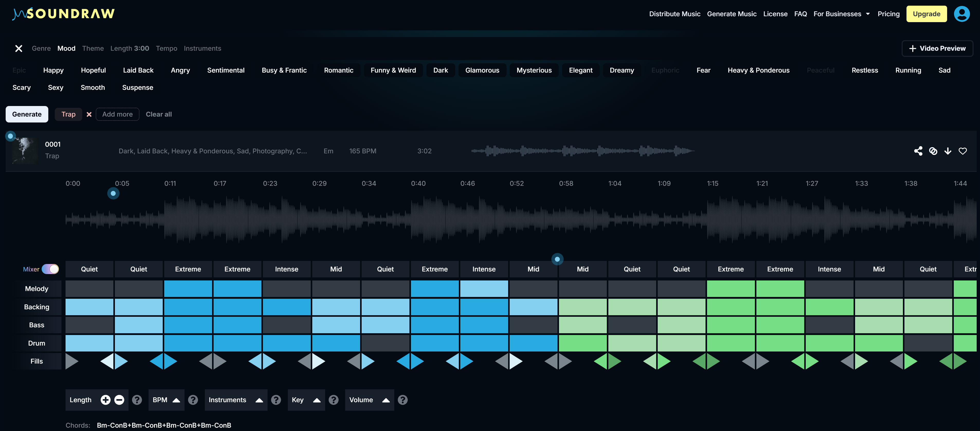Switch to the Mood tab
This screenshot has width=980, height=431.
(x=66, y=48)
